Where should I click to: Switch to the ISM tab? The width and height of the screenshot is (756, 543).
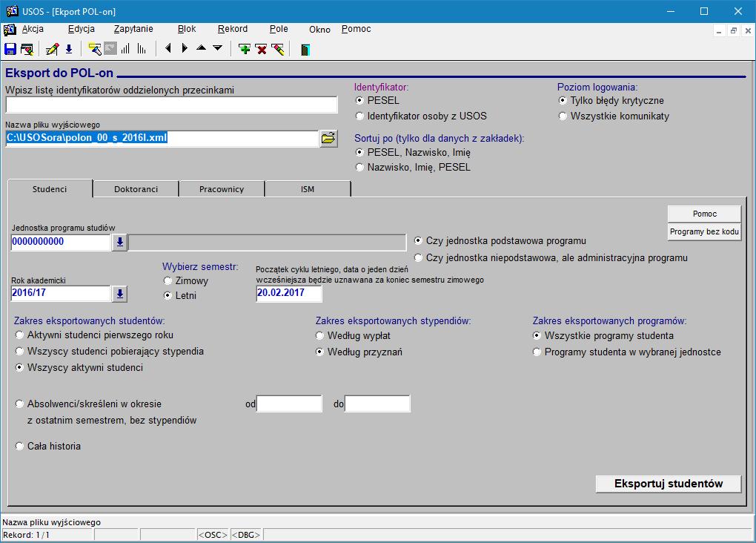coord(308,189)
